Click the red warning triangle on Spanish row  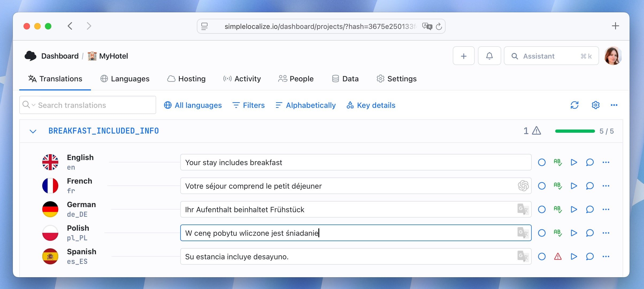pos(558,257)
